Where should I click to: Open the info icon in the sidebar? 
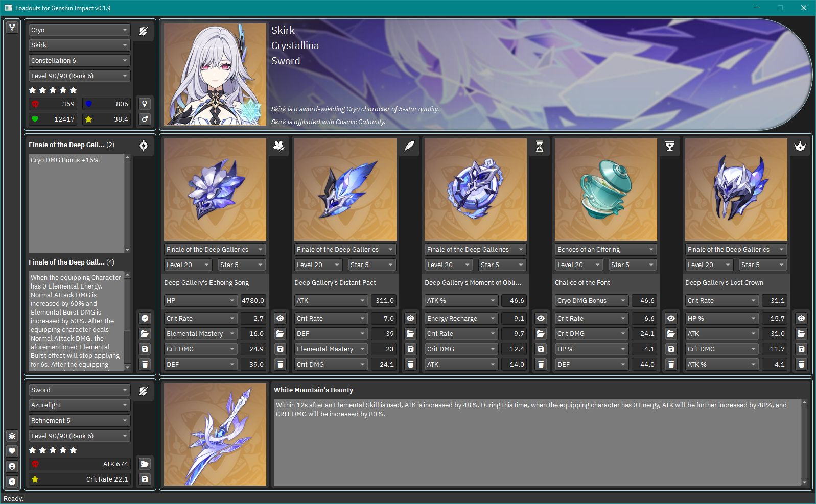(x=12, y=482)
